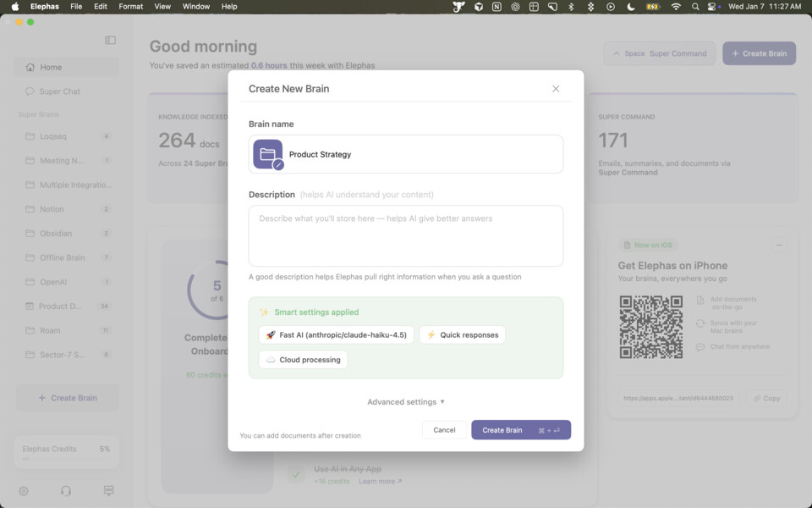Click the ChatGPT menu bar icon
Viewport: 812px width, 508px height.
515,7
